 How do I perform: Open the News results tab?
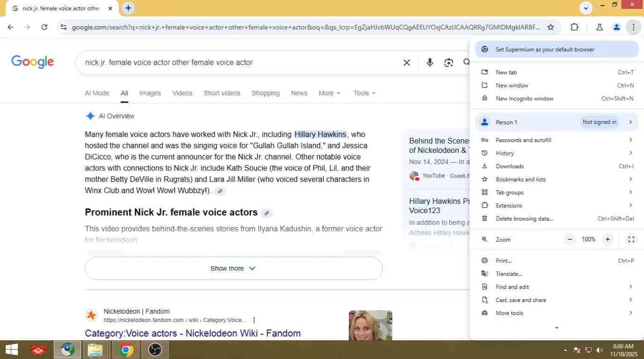pos(299,93)
